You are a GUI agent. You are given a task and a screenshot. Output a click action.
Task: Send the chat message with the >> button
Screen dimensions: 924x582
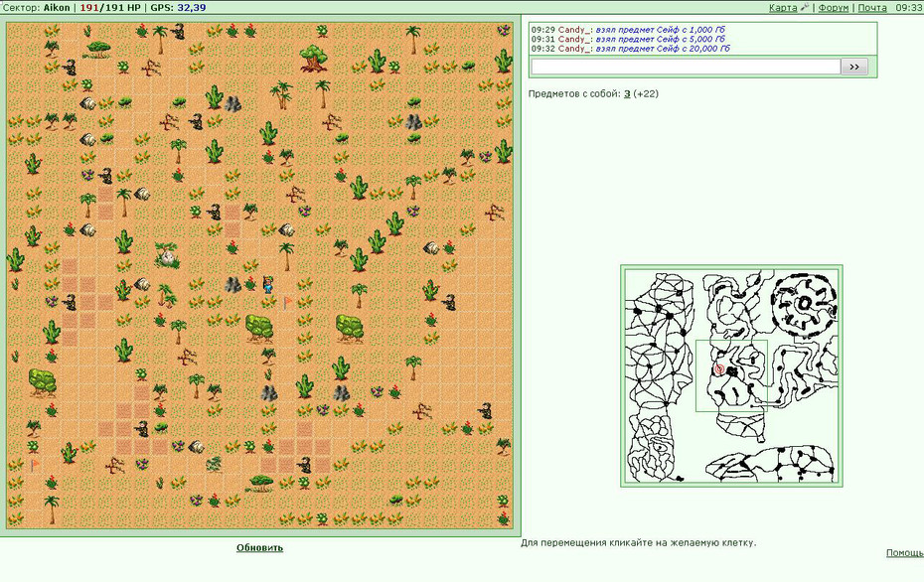[x=854, y=67]
